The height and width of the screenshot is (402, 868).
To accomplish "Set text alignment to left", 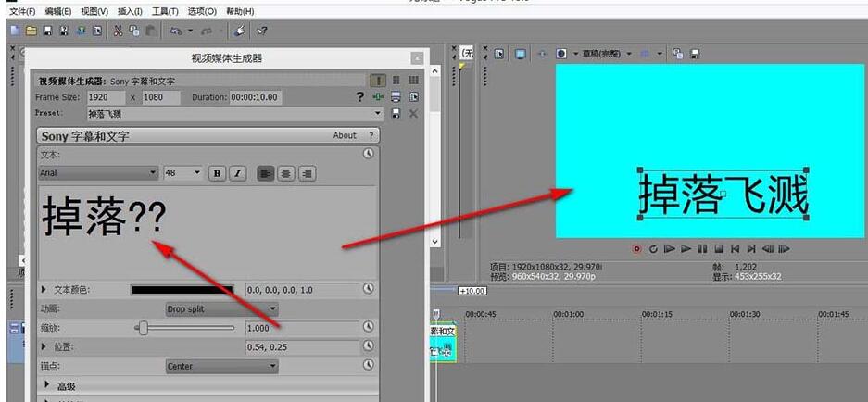I will point(266,173).
